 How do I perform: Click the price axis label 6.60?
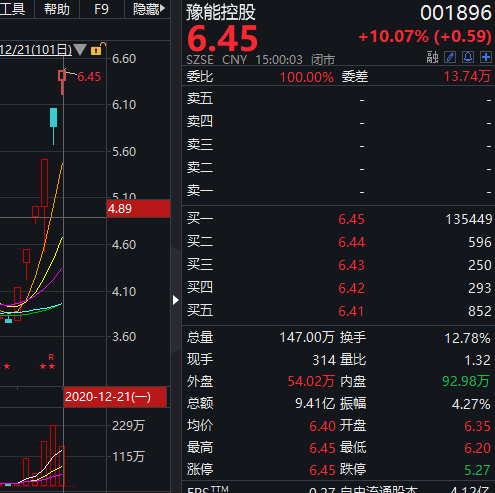tap(124, 59)
